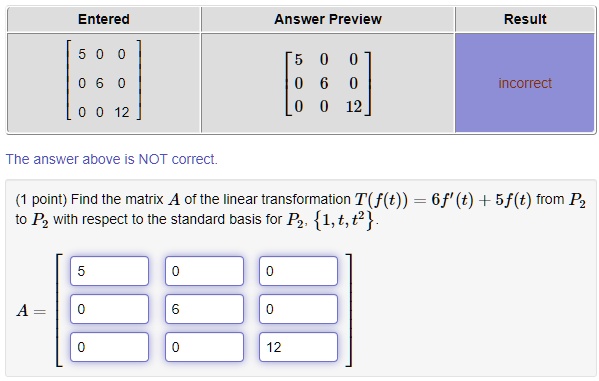The height and width of the screenshot is (381, 599).
Task: Select the input field containing 6
Action: [204, 309]
